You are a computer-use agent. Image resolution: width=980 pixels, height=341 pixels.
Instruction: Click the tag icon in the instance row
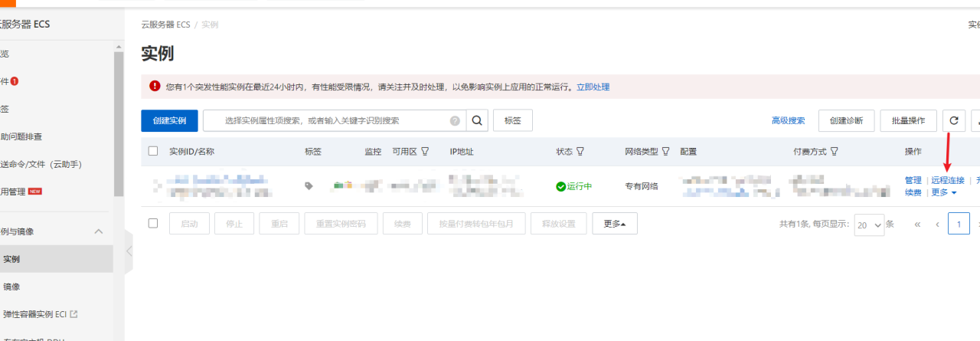pos(309,185)
